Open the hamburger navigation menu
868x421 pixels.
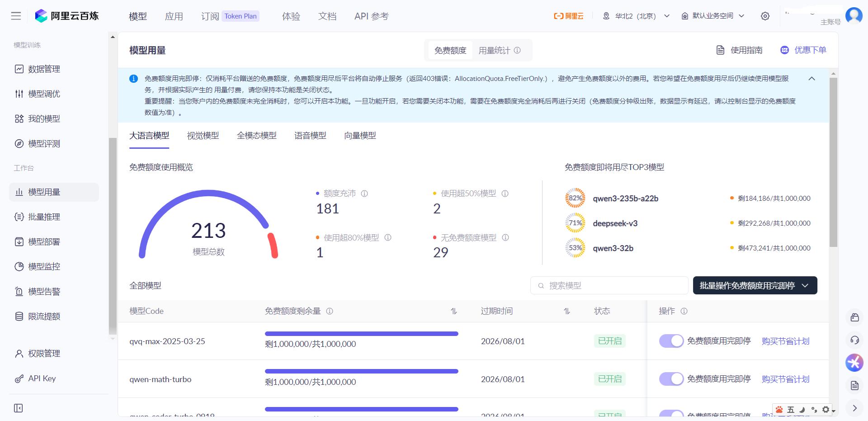click(16, 16)
